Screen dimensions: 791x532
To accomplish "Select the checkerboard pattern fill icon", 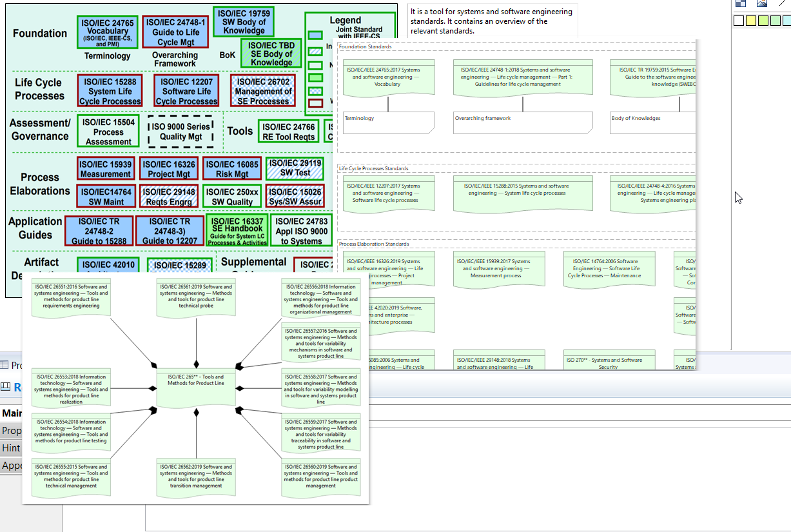I will (x=741, y=3).
